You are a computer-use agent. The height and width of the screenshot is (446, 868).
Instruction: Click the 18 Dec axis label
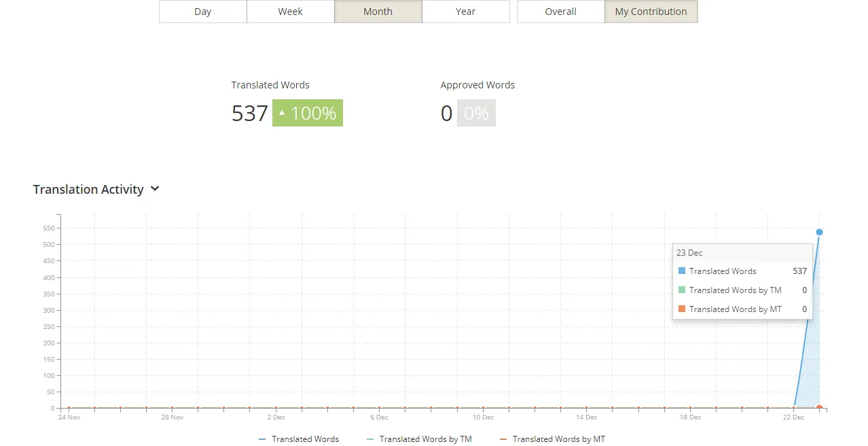tap(690, 417)
